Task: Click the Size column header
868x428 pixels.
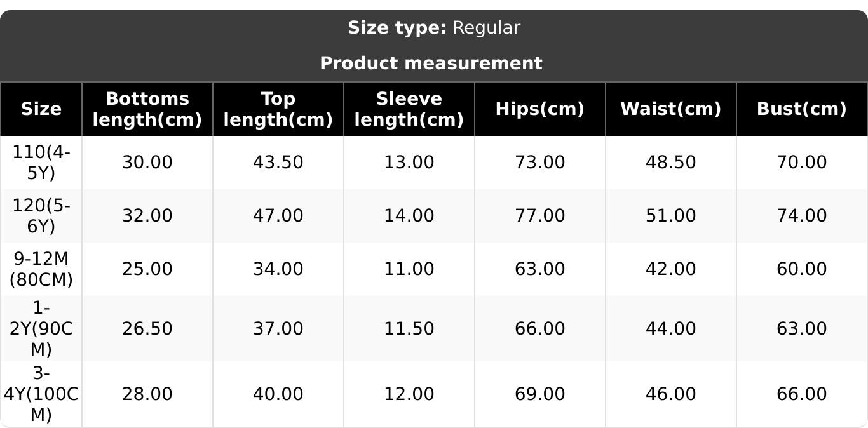Action: [x=41, y=109]
